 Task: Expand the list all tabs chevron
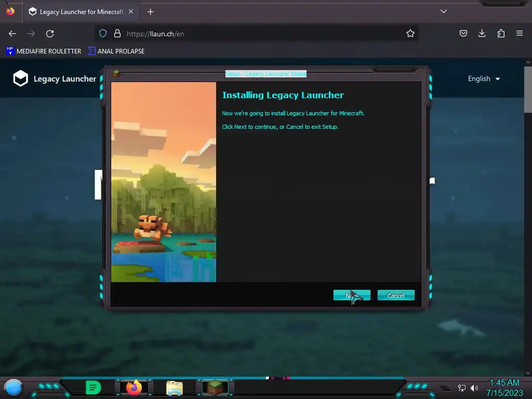point(444,11)
